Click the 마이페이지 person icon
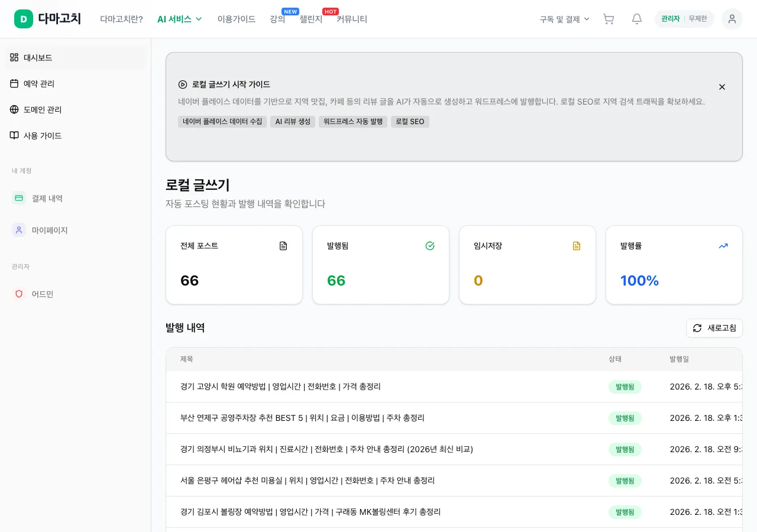Screen dimensions: 757x532 click(19, 230)
